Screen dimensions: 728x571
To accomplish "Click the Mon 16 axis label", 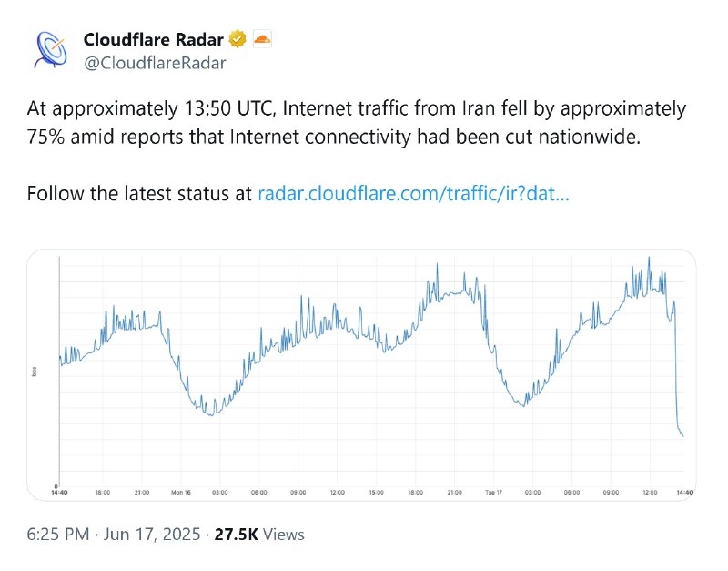I will click(180, 493).
